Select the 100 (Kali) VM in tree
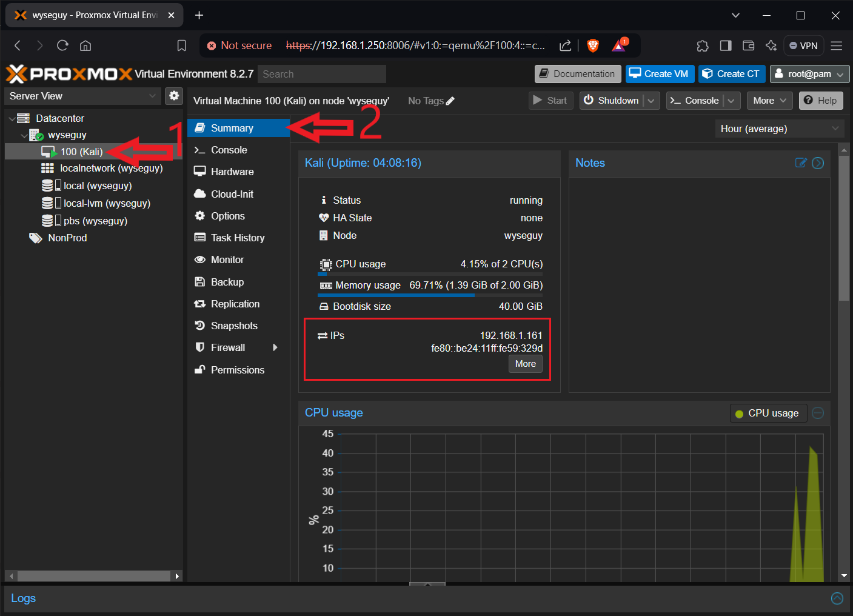 tap(93, 152)
